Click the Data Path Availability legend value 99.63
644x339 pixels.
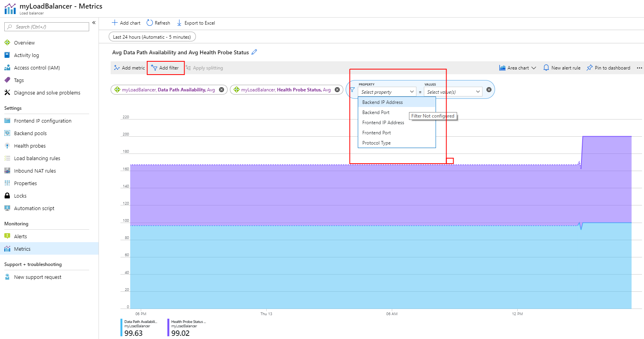134,333
